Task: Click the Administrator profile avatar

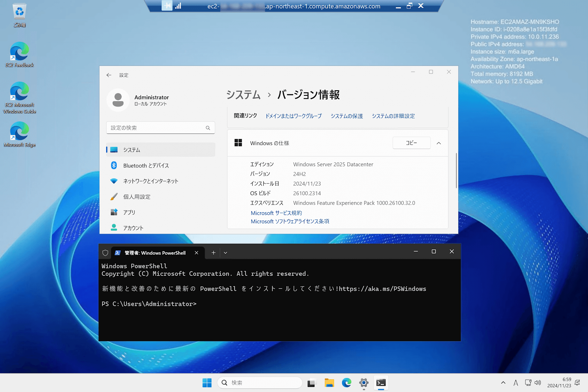Action: pos(118,100)
